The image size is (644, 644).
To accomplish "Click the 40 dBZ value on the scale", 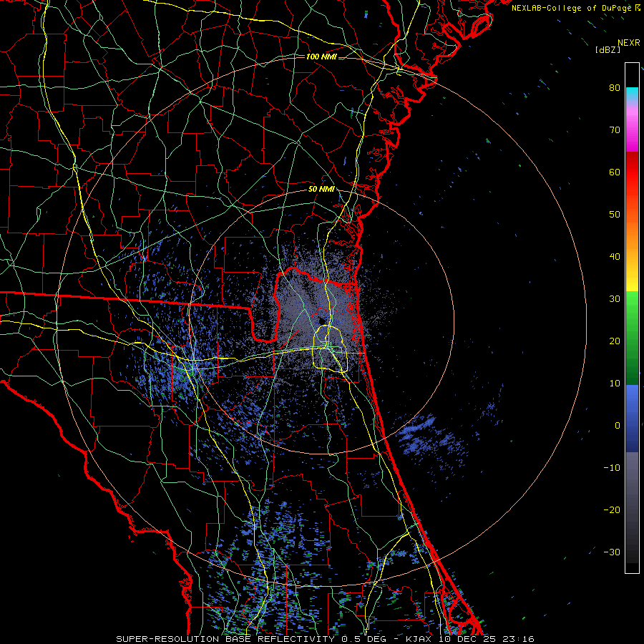I will pos(615,257).
